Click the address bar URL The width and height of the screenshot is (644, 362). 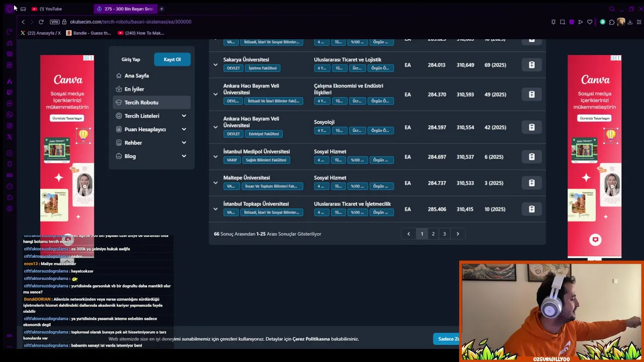[131, 22]
